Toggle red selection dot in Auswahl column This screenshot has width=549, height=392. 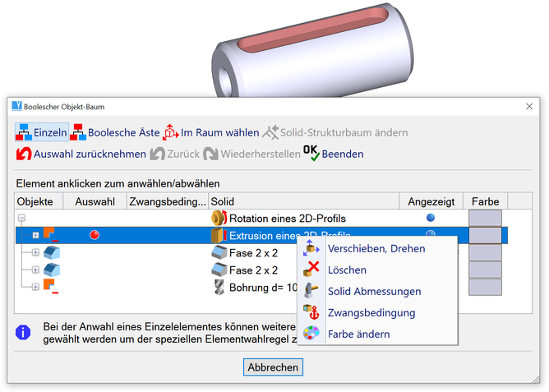click(x=95, y=235)
